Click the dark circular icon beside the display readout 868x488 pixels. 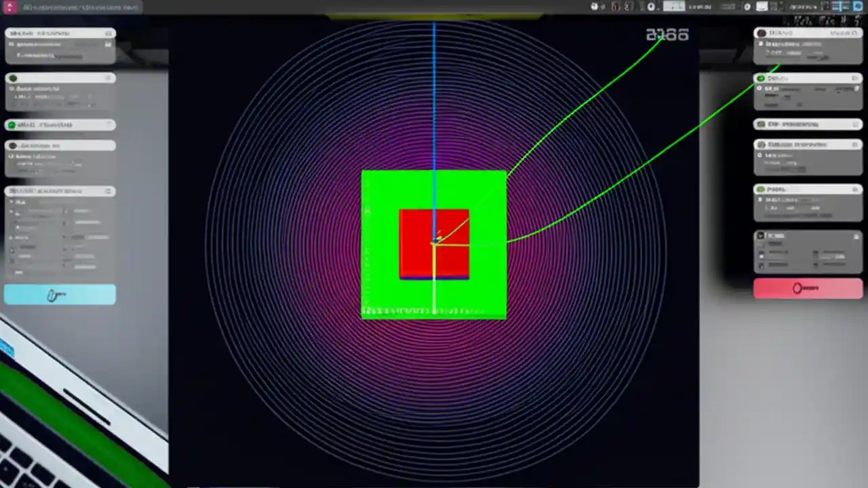pos(747,7)
